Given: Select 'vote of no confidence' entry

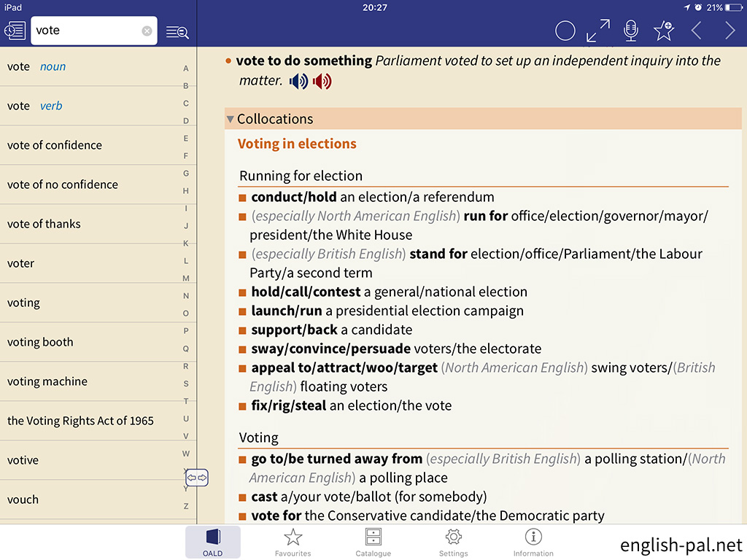Looking at the screenshot, I should (x=63, y=184).
